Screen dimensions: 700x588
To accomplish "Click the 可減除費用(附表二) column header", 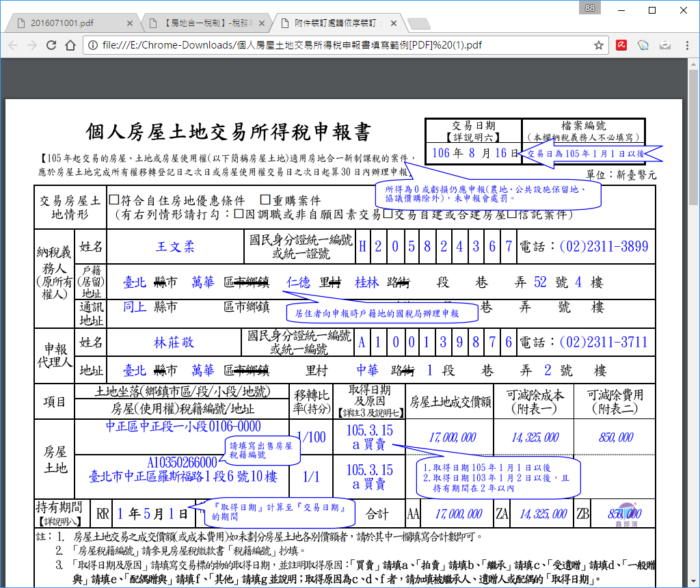I will click(x=615, y=401).
